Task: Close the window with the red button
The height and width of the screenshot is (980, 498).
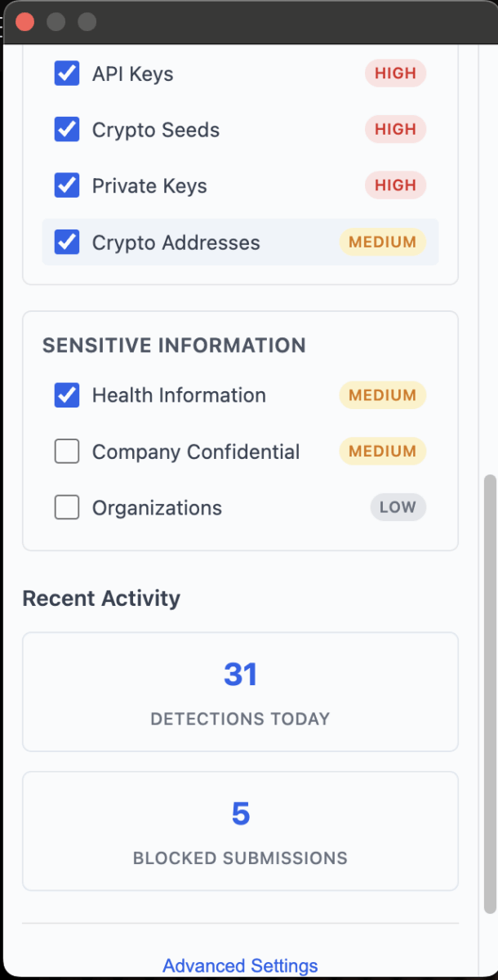Action: (x=25, y=22)
